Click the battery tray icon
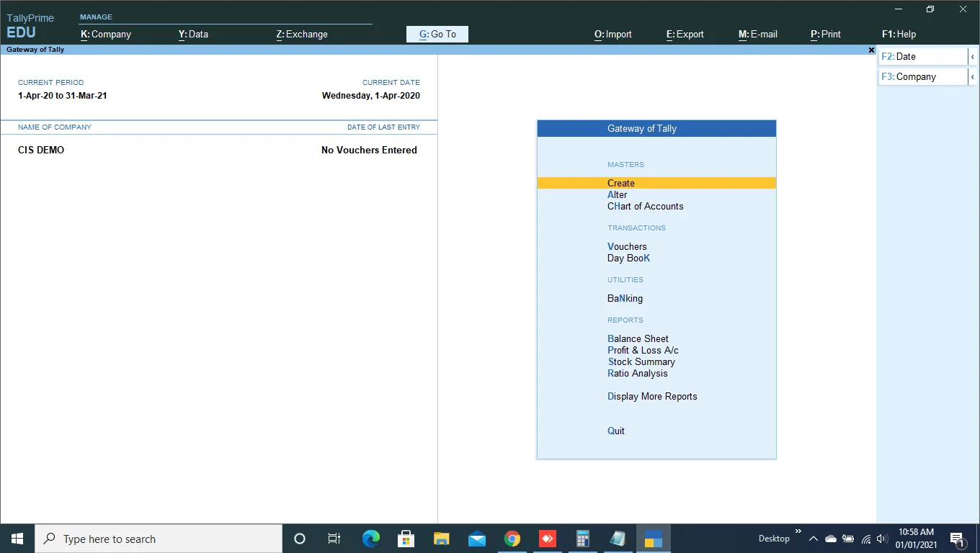The width and height of the screenshot is (980, 553). point(848,539)
